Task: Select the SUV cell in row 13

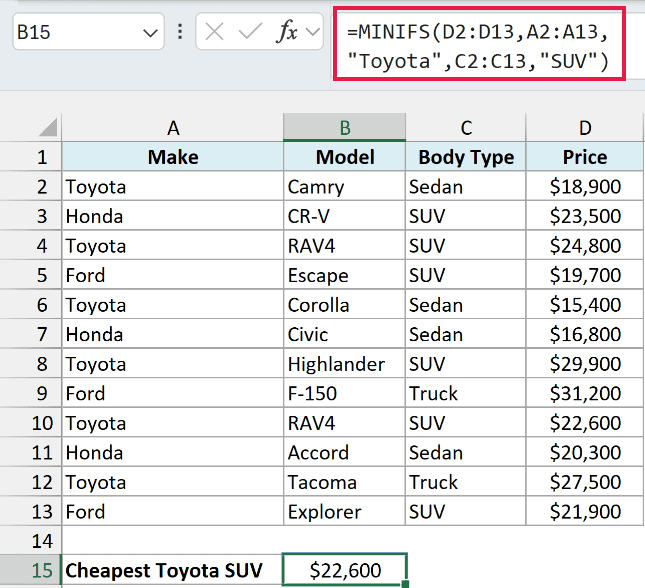Action: tap(466, 511)
